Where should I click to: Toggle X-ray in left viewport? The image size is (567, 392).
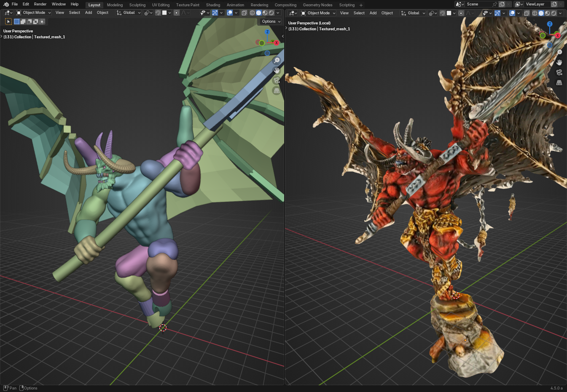point(244,13)
